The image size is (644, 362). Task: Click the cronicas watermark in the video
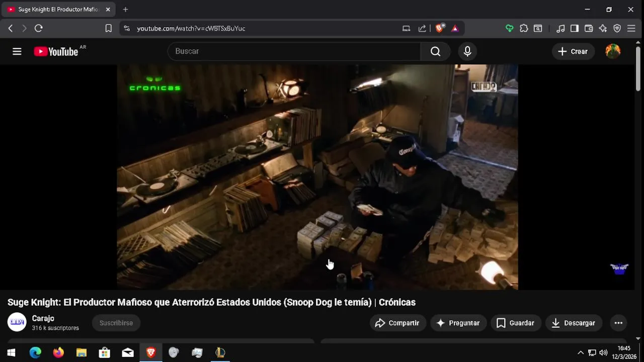pos(155,84)
